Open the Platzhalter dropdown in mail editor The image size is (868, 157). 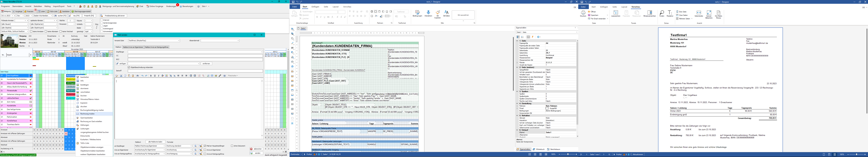point(233,76)
